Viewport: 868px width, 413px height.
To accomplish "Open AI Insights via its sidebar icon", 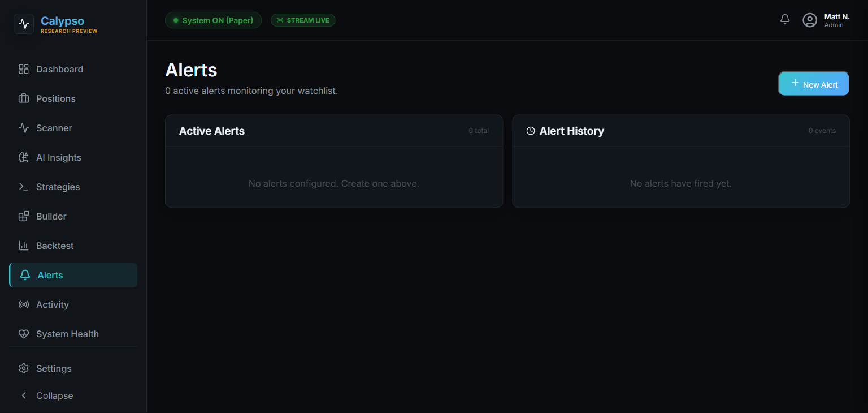I will click(24, 157).
